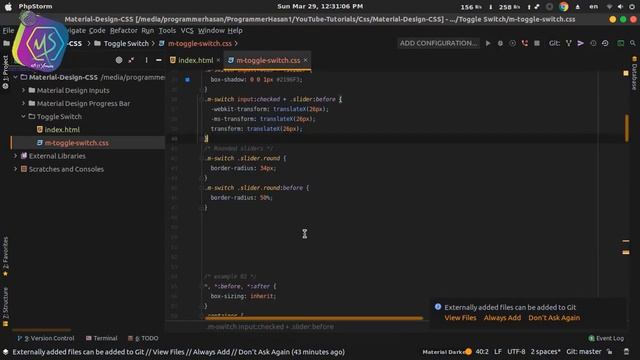Close the m-toggle-switch.css tab

pos(306,60)
